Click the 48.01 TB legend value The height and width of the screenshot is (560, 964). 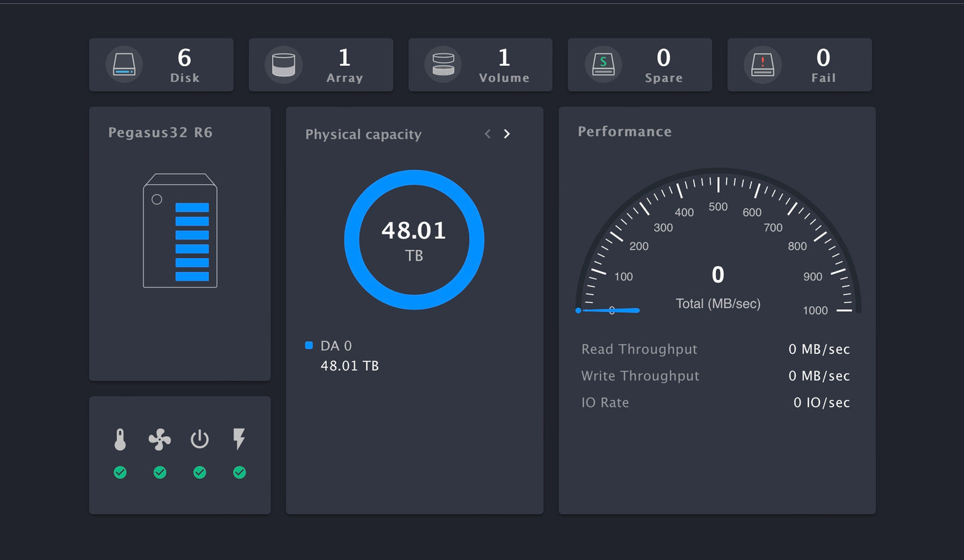tap(350, 366)
